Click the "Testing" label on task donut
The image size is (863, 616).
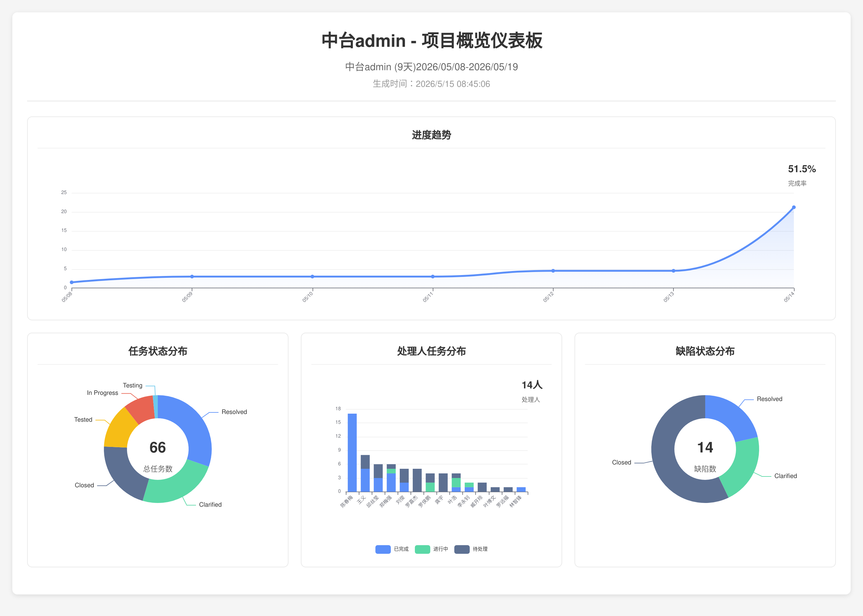tap(133, 385)
